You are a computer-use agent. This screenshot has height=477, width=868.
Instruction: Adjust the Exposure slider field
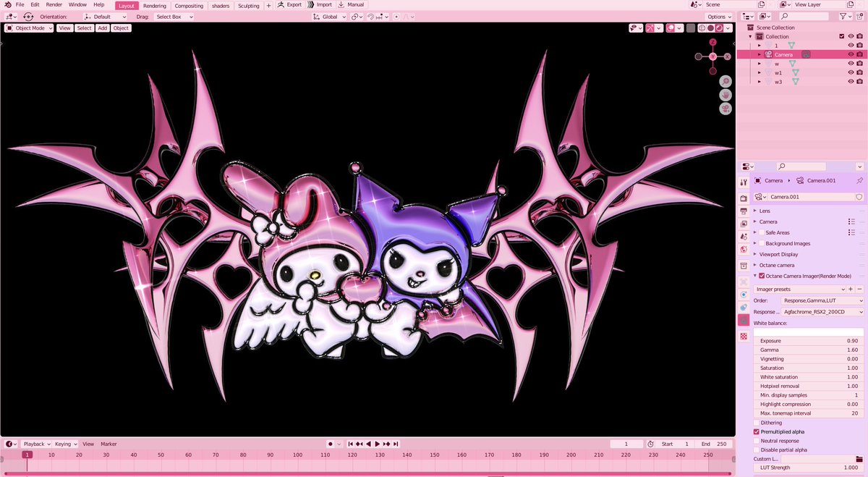click(809, 341)
